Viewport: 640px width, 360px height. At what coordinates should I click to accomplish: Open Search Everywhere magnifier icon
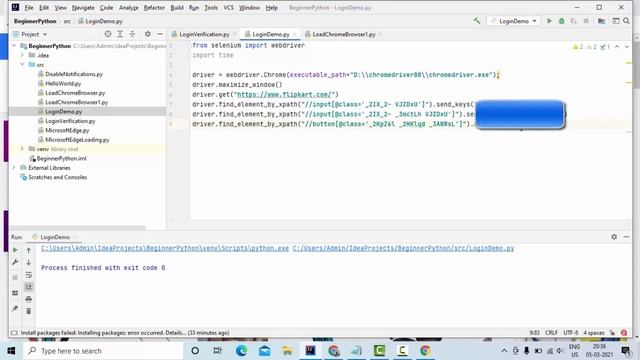[626, 21]
